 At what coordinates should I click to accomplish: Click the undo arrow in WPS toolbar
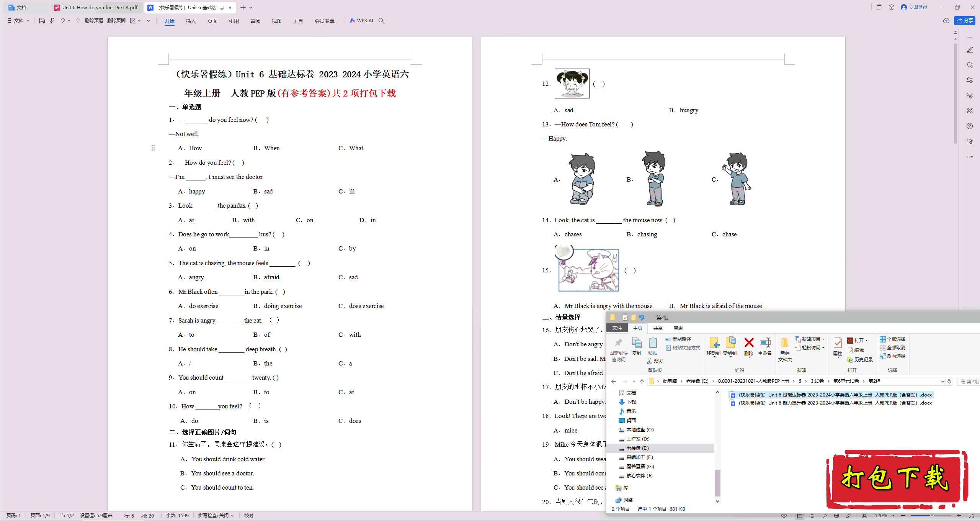click(x=62, y=21)
